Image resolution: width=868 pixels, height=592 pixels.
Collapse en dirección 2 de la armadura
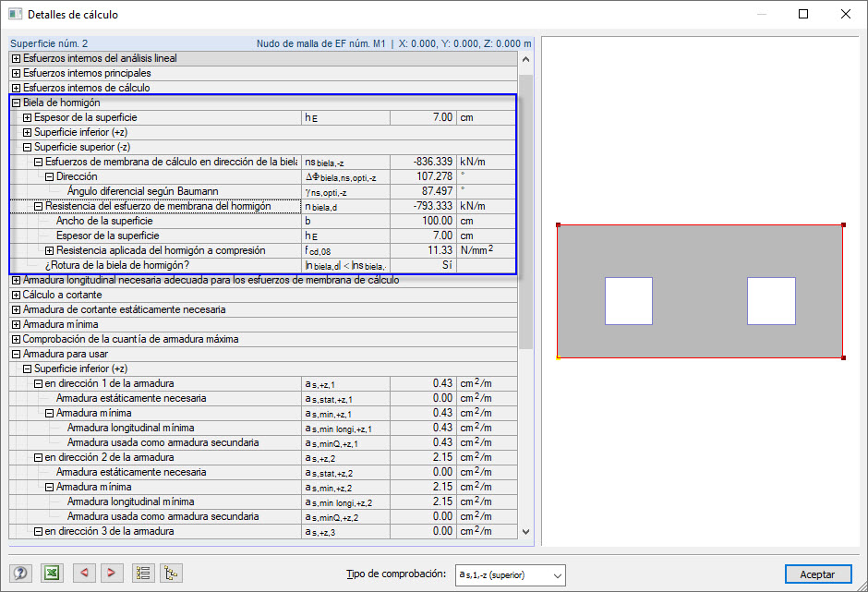(x=38, y=457)
